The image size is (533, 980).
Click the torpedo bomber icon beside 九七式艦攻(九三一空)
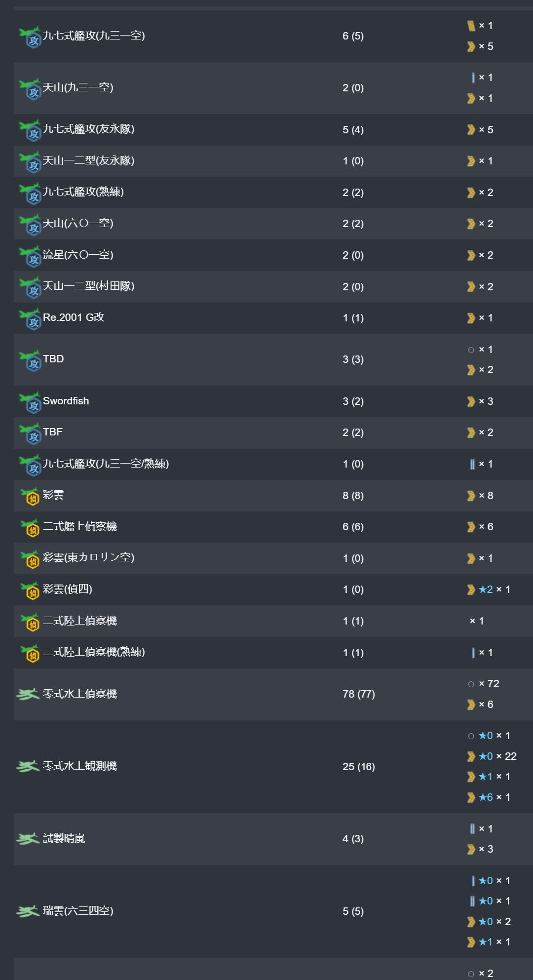30,37
